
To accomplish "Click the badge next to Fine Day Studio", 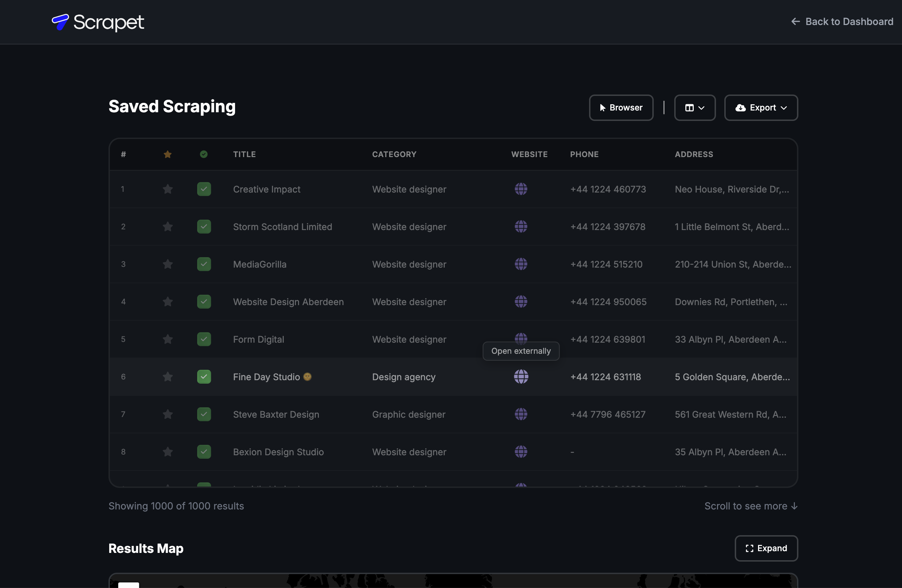I will [307, 377].
